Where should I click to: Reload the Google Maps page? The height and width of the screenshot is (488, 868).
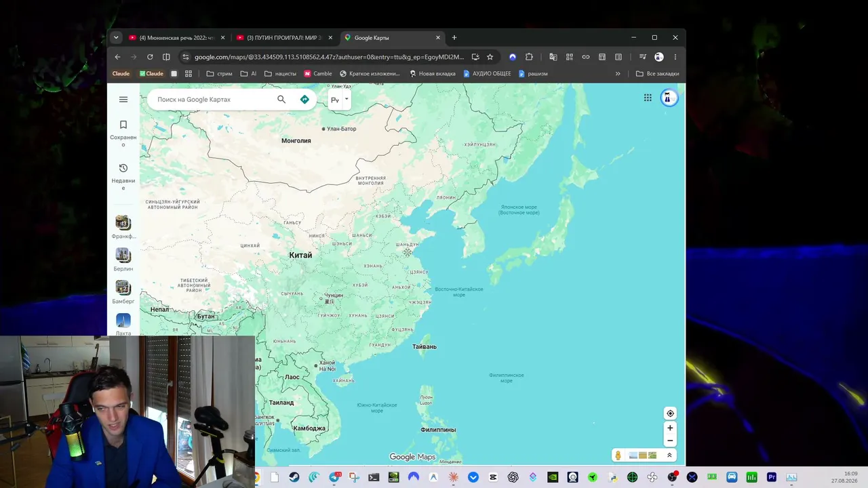click(x=150, y=57)
